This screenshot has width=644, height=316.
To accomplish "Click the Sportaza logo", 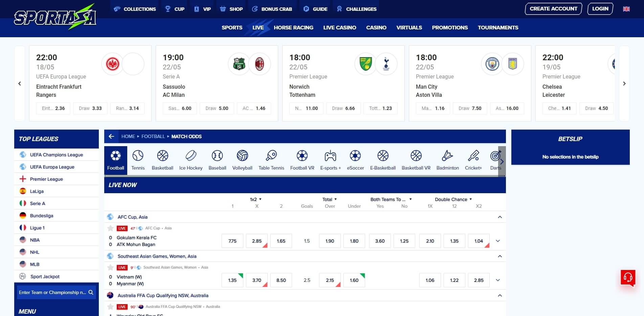I will pos(55,17).
